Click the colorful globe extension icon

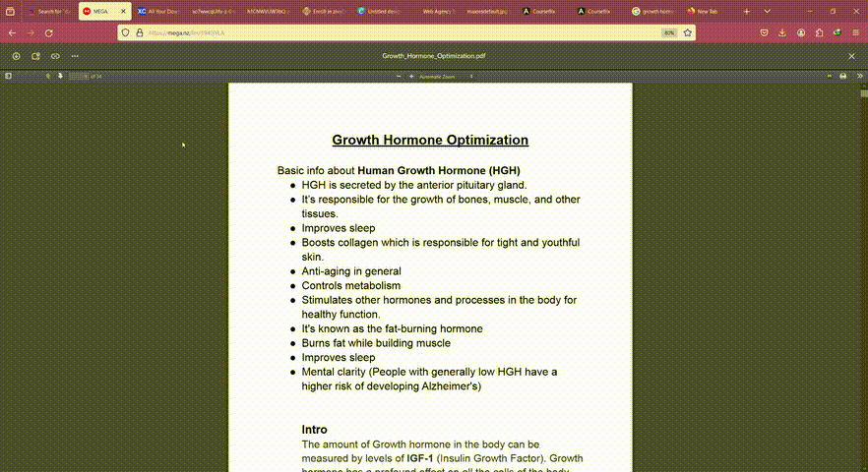pos(837,33)
